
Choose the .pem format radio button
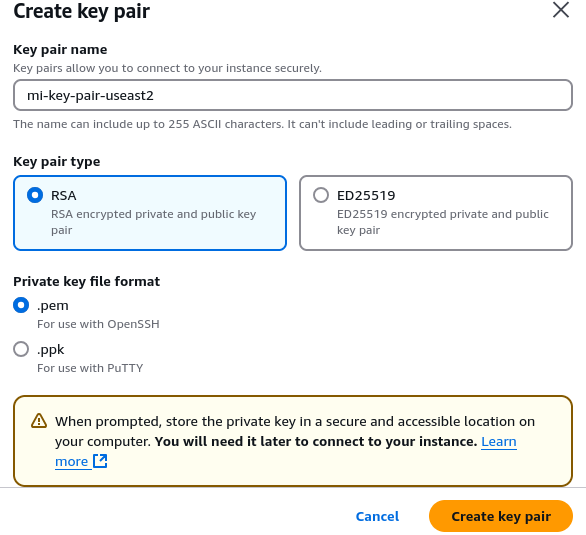[21, 305]
